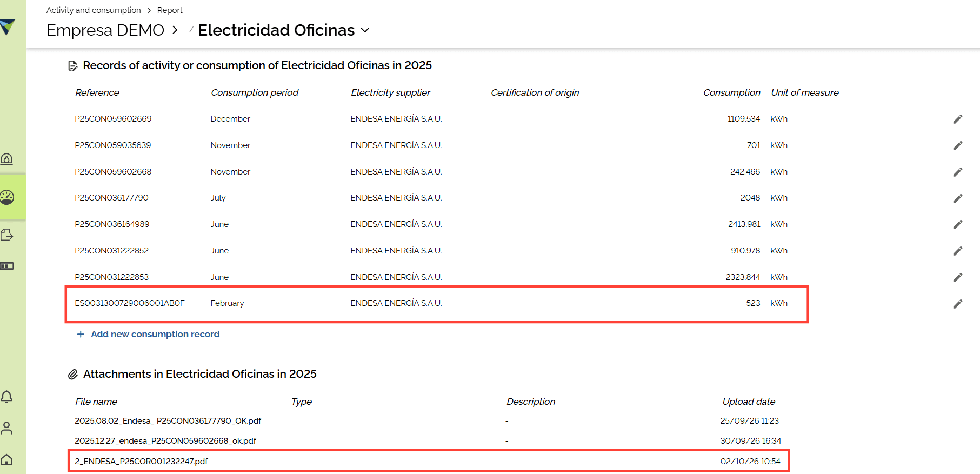Select reference P25CON036177790
Image resolution: width=980 pixels, height=474 pixels.
pyautogui.click(x=111, y=198)
